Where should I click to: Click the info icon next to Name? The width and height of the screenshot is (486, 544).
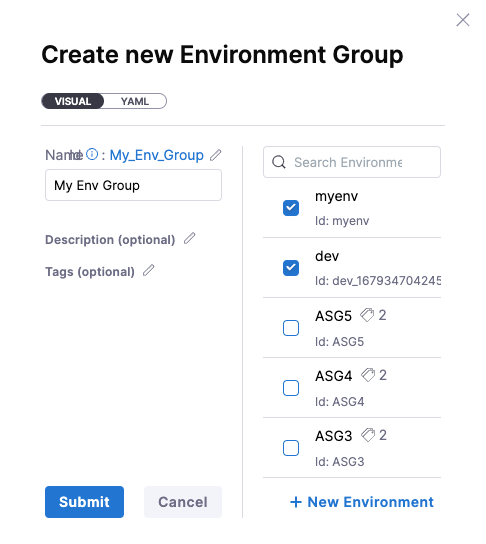click(x=92, y=154)
